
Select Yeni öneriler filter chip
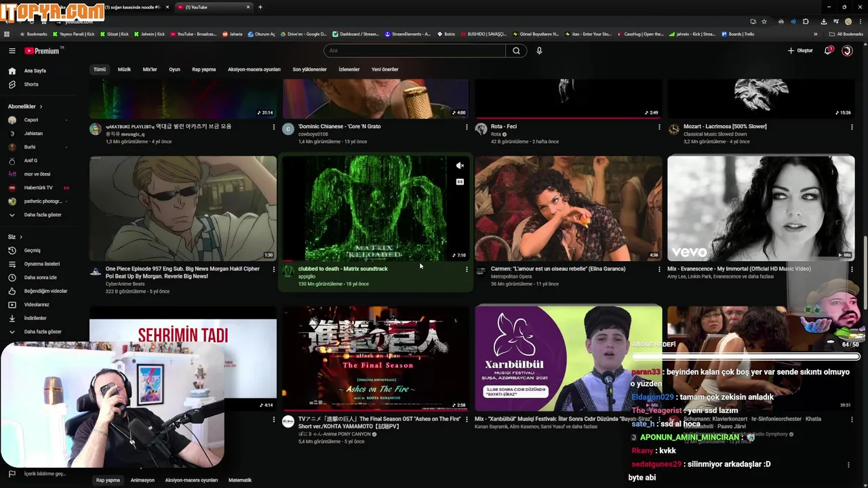385,69
